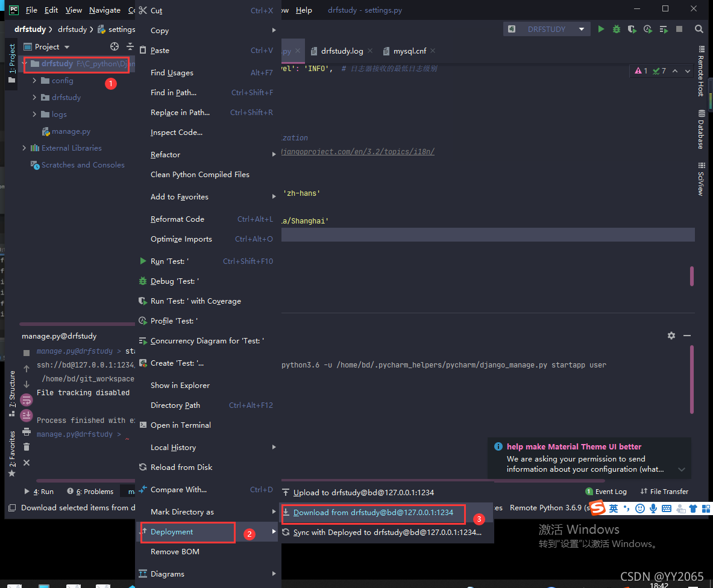Run the DRFSTUDY configuration
The width and height of the screenshot is (713, 588).
(x=601, y=29)
